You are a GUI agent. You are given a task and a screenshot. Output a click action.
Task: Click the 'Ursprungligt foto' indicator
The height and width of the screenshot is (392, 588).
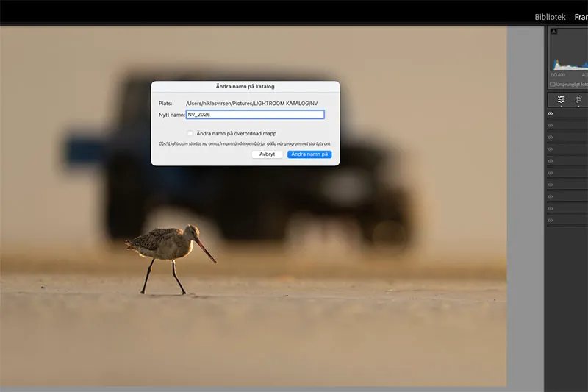pos(569,85)
